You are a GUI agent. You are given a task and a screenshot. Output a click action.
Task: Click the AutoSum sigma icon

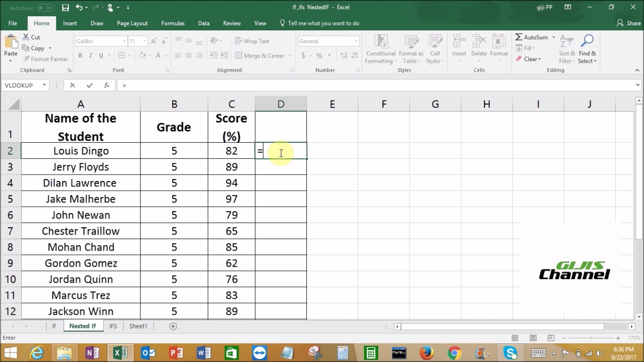tap(519, 37)
